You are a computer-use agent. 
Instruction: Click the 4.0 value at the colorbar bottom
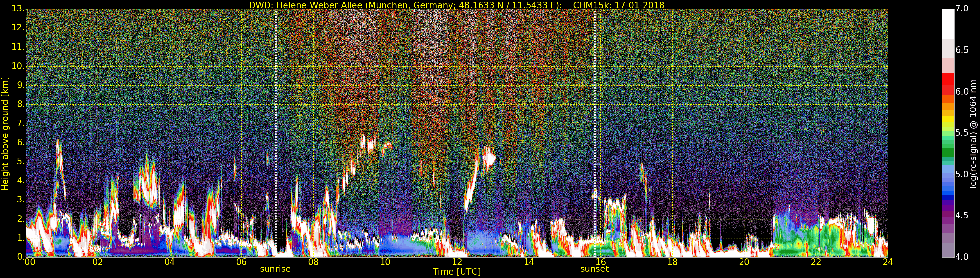coord(962,257)
